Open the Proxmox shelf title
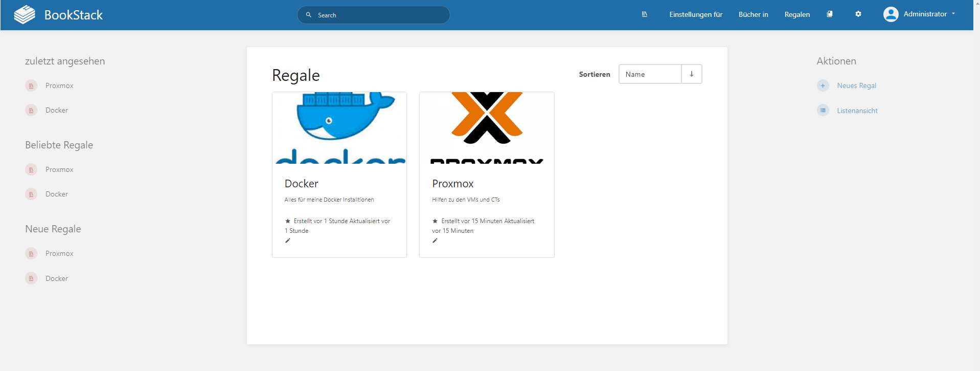 coord(452,183)
